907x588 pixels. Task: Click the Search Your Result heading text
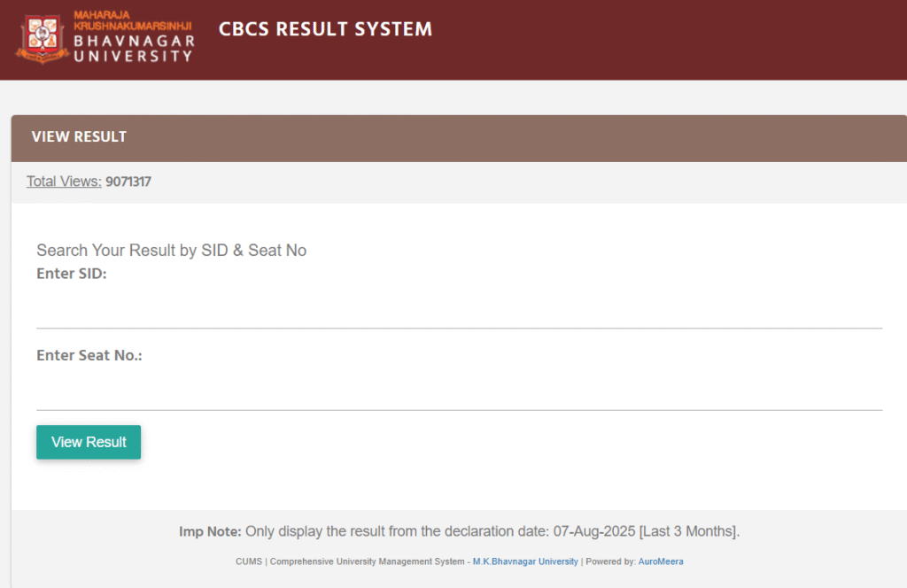171,251
